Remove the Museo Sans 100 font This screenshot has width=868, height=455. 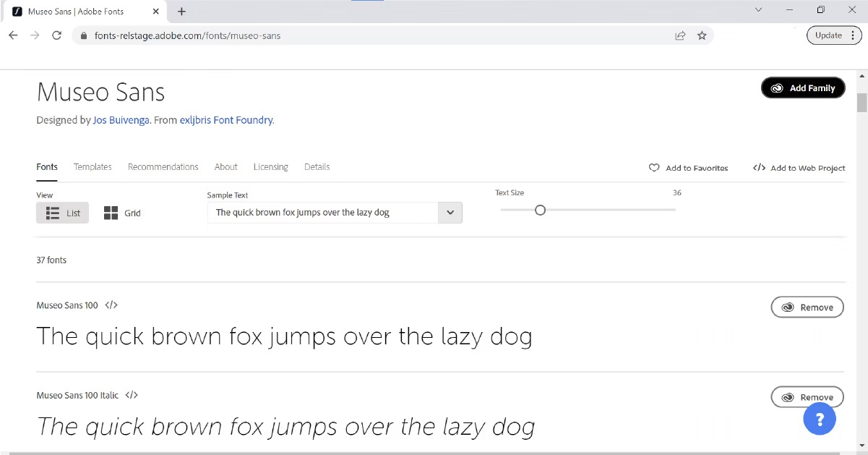[x=807, y=307]
